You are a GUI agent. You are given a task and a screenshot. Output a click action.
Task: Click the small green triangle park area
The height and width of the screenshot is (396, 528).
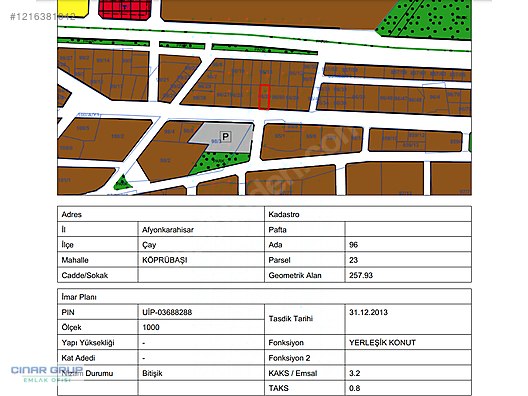click(123, 183)
